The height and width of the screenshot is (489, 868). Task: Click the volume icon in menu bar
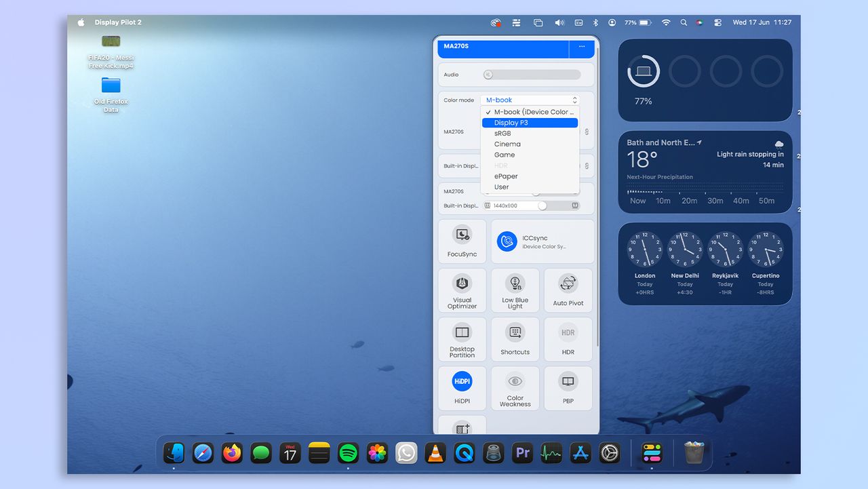pyautogui.click(x=559, y=22)
